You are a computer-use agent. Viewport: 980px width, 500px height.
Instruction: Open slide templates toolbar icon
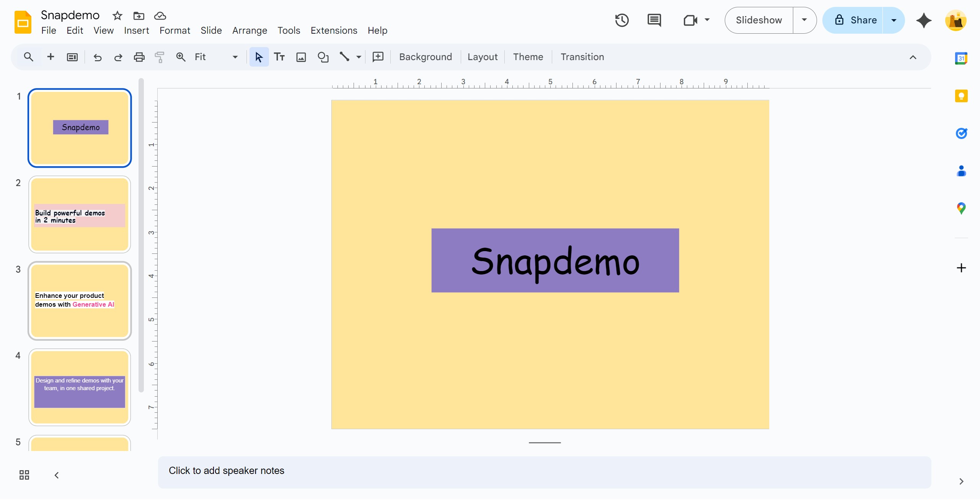72,57
